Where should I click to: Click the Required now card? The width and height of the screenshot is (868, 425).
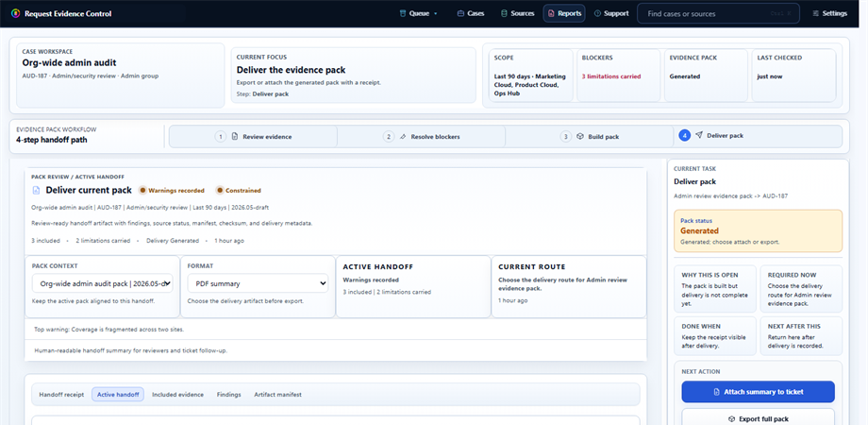point(801,289)
